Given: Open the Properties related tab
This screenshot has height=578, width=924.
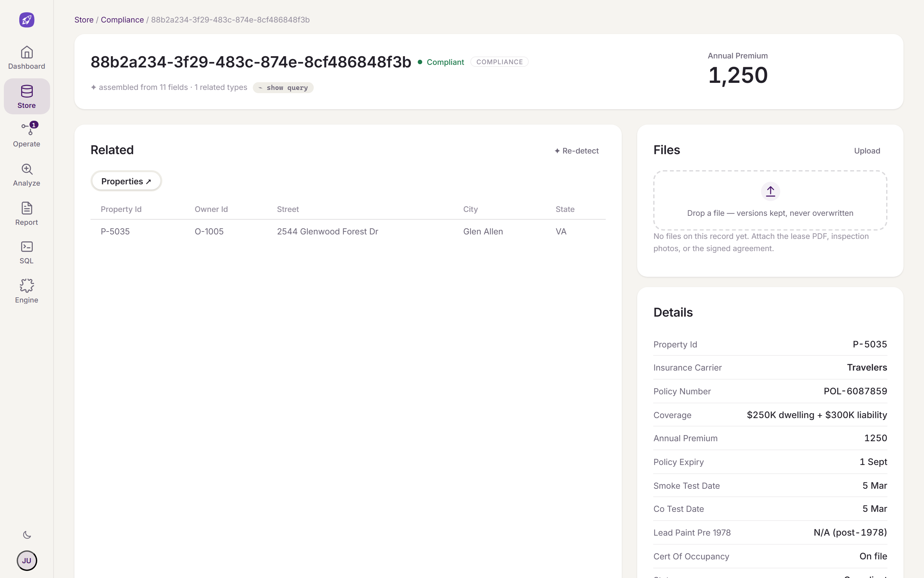Looking at the screenshot, I should [126, 181].
